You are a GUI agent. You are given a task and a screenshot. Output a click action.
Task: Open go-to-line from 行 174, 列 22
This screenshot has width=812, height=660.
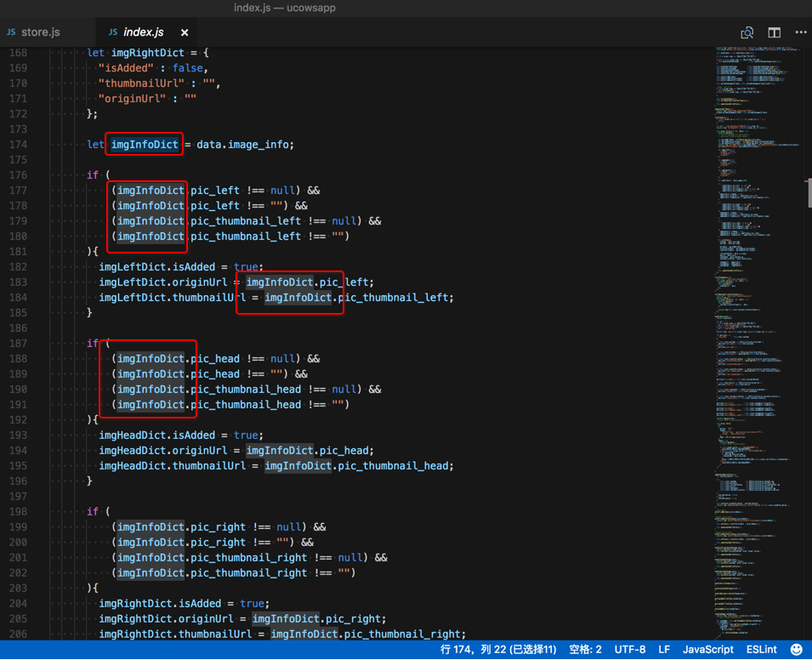(x=498, y=650)
